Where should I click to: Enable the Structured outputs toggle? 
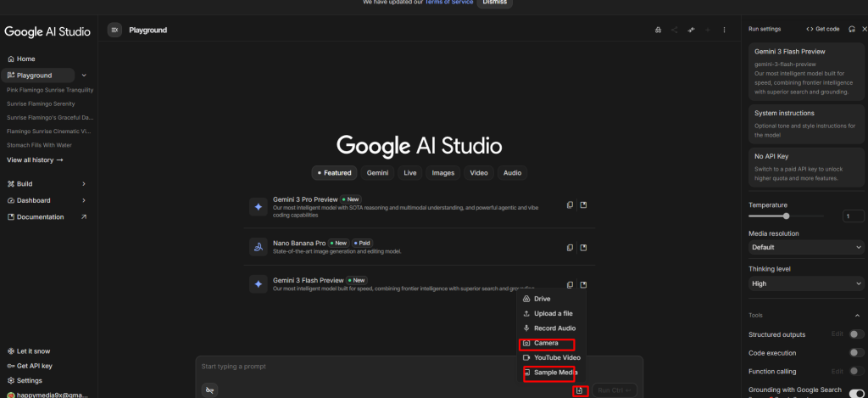856,334
